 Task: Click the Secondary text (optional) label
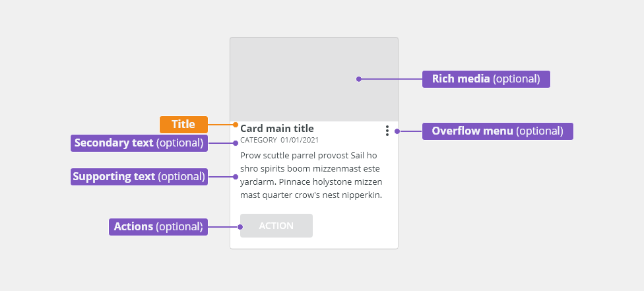(x=139, y=143)
